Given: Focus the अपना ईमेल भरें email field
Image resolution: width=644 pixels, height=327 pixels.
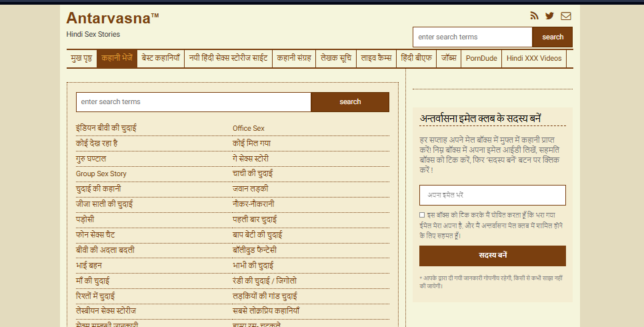Looking at the screenshot, I should 493,195.
